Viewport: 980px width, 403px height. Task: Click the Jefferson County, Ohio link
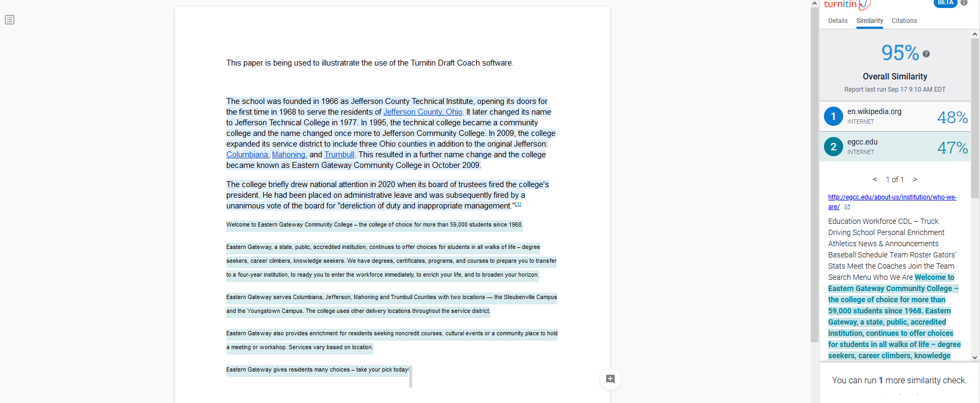click(x=422, y=112)
